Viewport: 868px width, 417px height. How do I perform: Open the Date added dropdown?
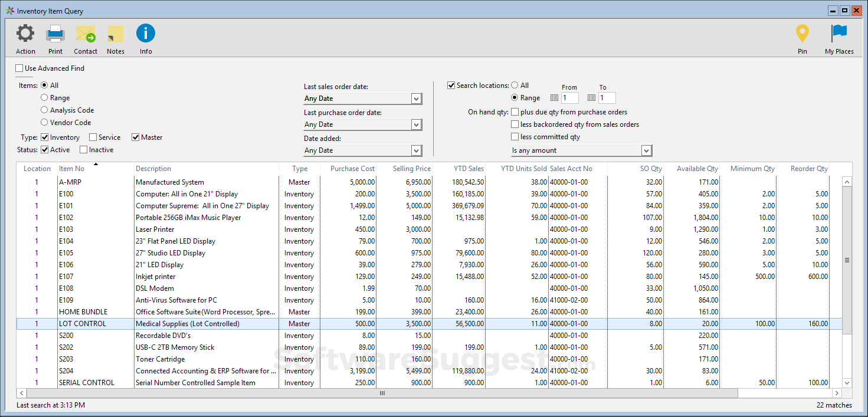click(x=416, y=150)
